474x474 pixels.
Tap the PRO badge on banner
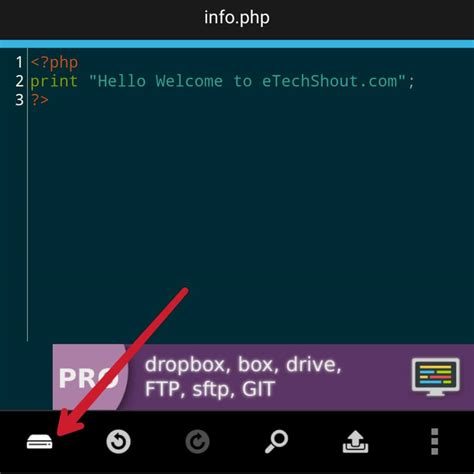pos(89,378)
